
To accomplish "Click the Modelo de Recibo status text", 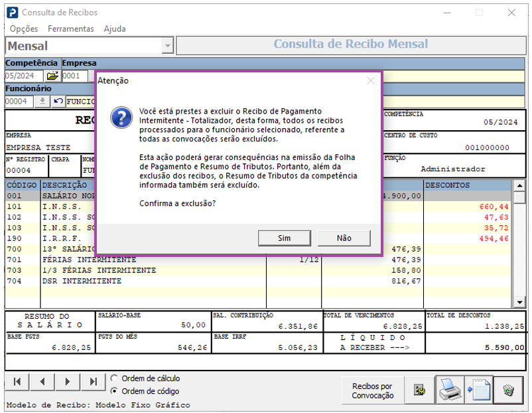I will [98, 405].
